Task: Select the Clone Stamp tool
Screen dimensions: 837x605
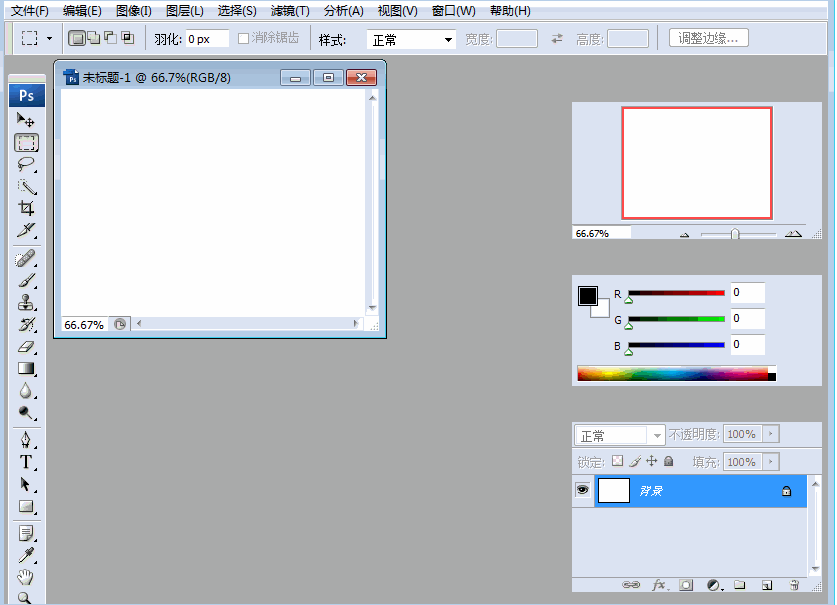Action: pos(26,303)
